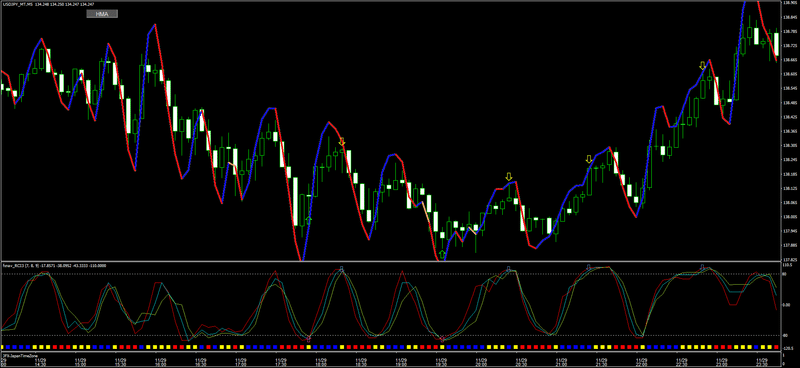Select the last yellow down arrow near 22:45

(x=703, y=65)
